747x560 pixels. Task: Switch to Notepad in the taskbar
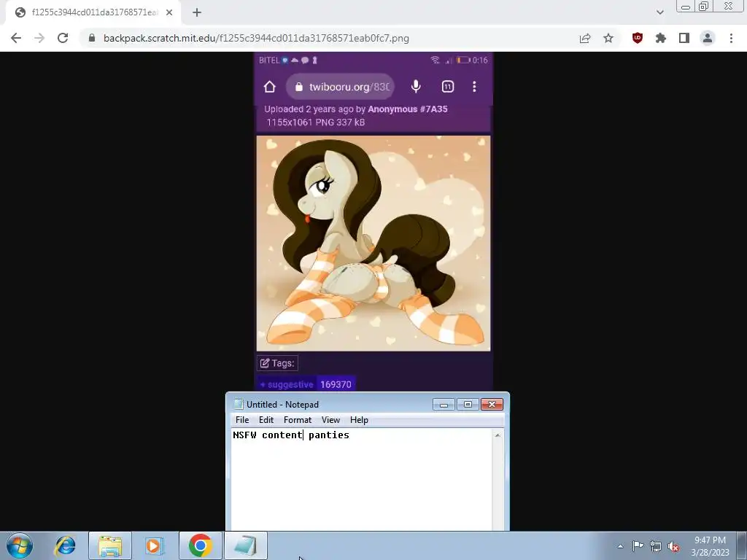pyautogui.click(x=245, y=545)
